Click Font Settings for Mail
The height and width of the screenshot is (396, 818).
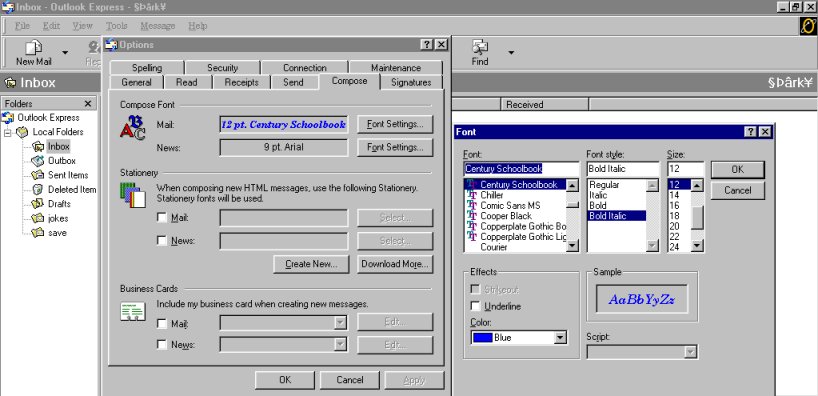395,124
